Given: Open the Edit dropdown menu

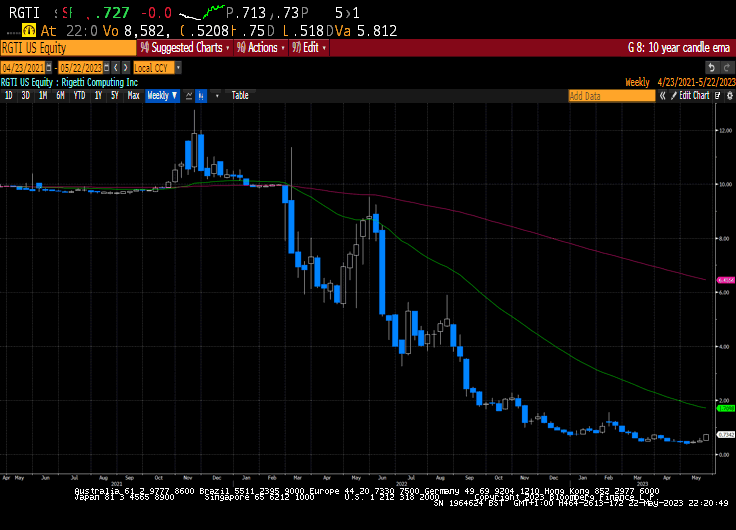Looking at the screenshot, I should 309,48.
